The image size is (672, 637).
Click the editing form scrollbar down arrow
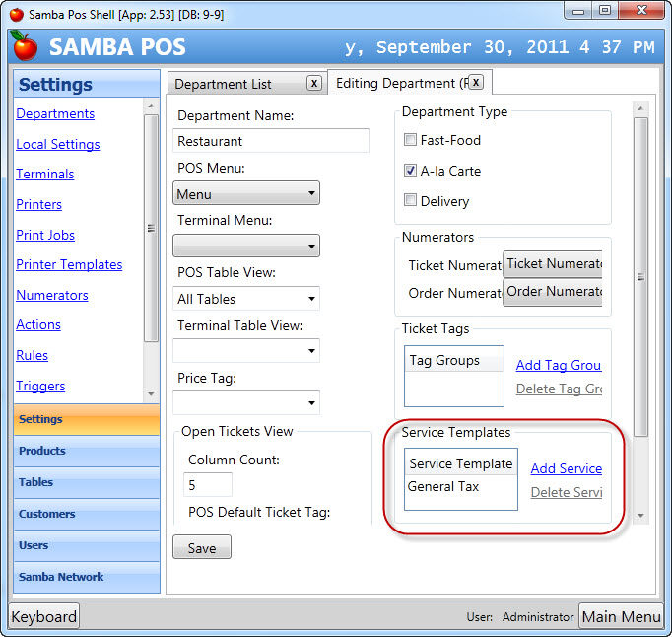pyautogui.click(x=640, y=515)
